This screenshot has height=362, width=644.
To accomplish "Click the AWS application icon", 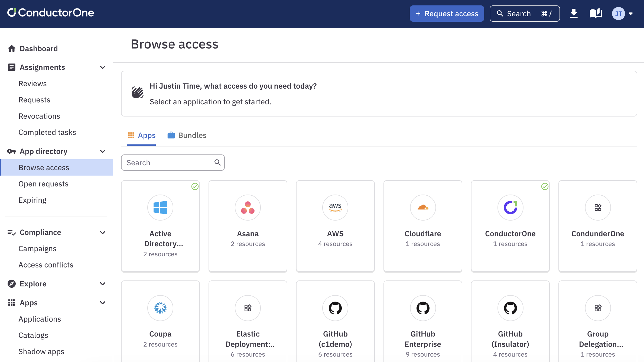I will click(335, 207).
